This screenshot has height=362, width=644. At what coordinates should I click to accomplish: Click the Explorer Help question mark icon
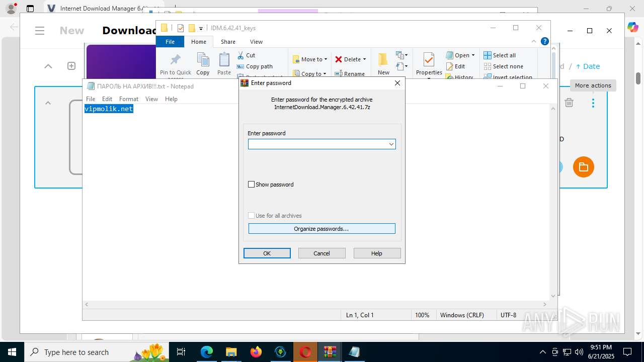(544, 41)
